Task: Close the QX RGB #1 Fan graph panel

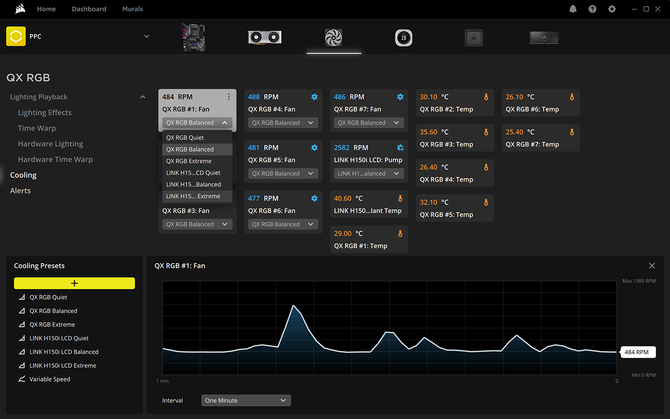Action: coord(652,266)
